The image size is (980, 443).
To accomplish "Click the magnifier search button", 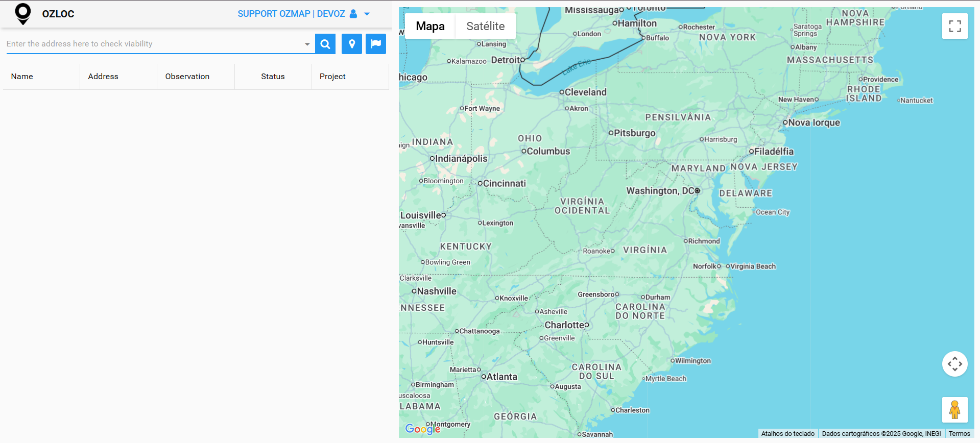I will (x=325, y=44).
